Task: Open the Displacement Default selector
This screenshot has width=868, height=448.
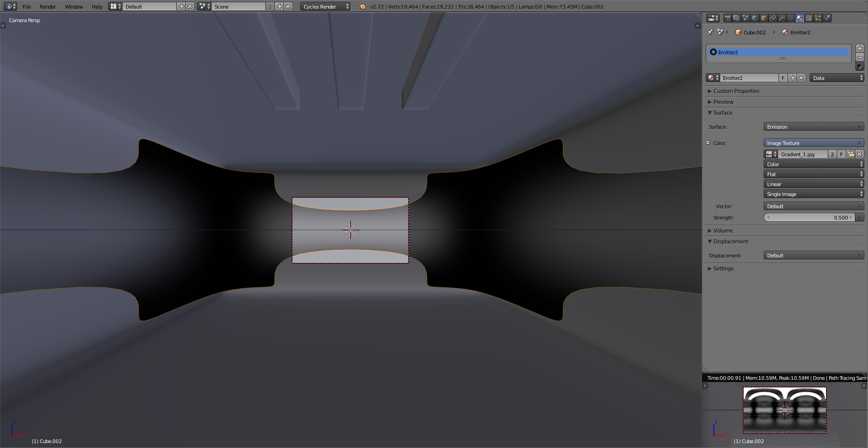Action: pyautogui.click(x=814, y=255)
